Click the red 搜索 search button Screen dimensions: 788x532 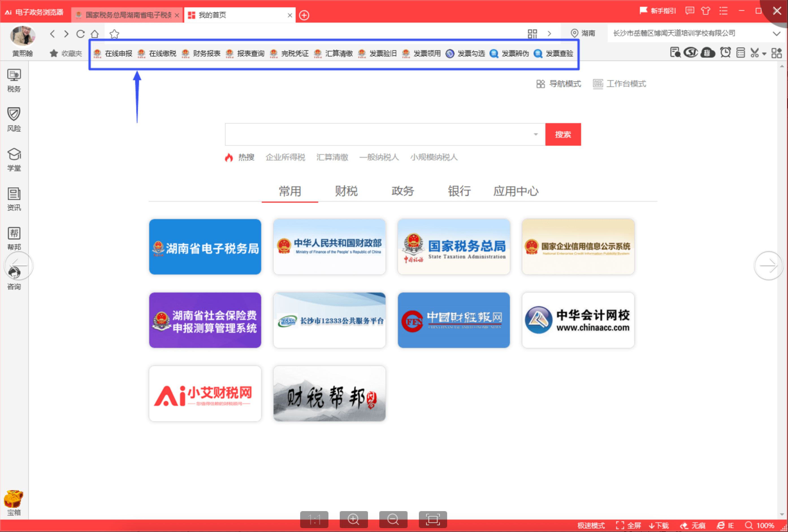[x=563, y=134]
